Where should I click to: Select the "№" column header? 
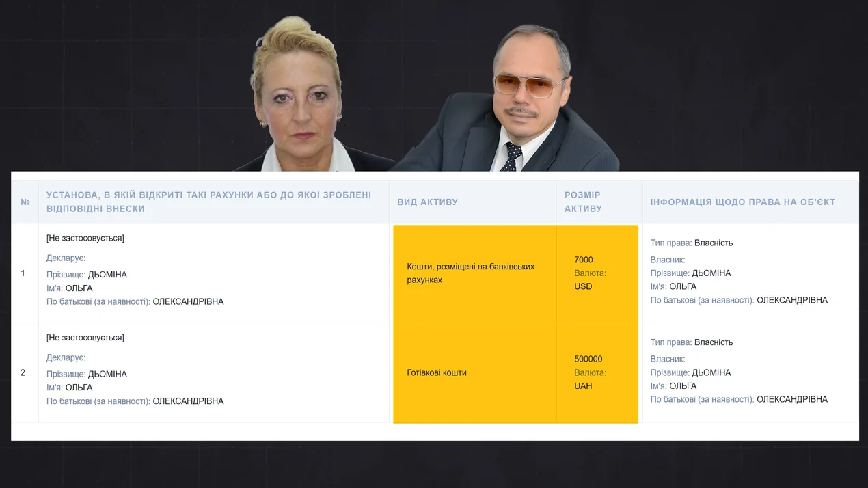click(25, 202)
